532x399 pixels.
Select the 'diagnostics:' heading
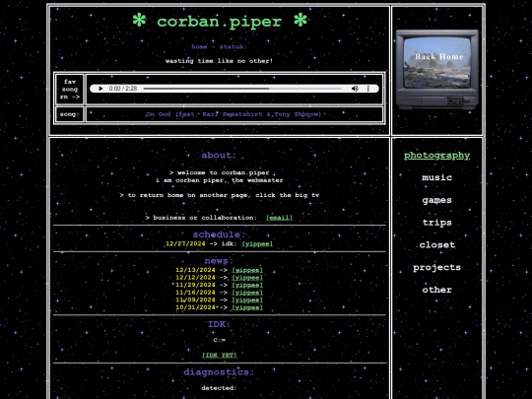[x=219, y=372]
